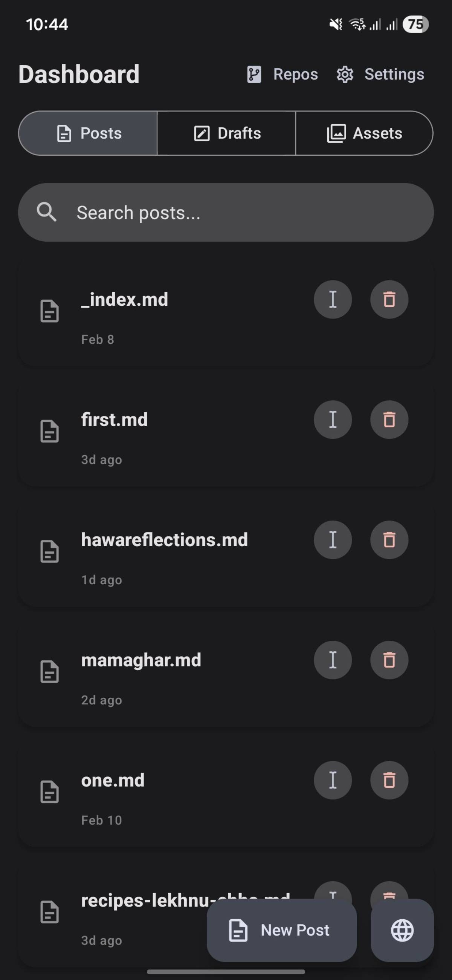452x980 pixels.
Task: Create a New Post
Action: click(281, 930)
